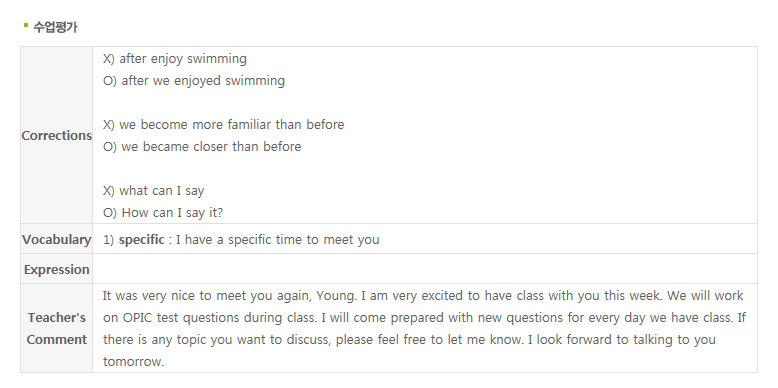The image size is (778, 388).
Task: Click the Teacher's Comment row label
Action: 57,328
